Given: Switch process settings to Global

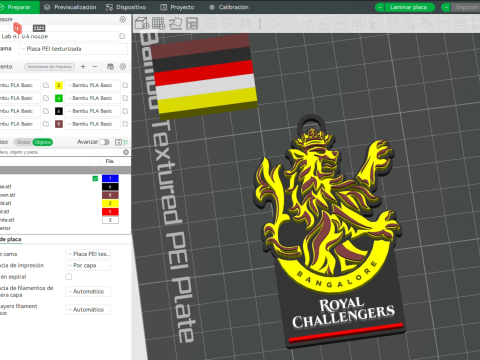Looking at the screenshot, I should coord(23,142).
